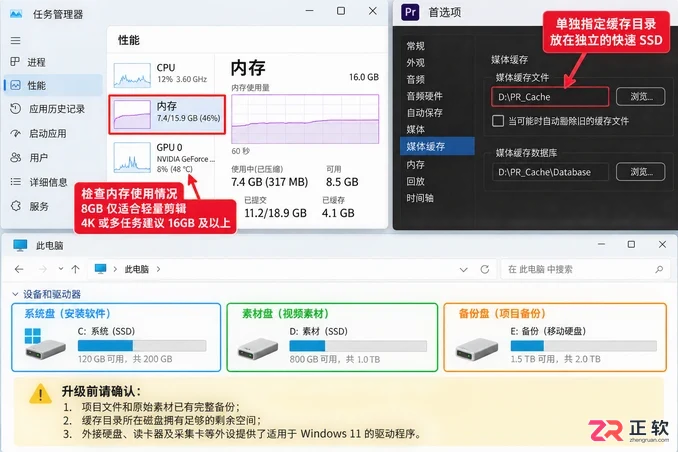Go up one level in explorer
678x452 pixels.
[x=76, y=269]
